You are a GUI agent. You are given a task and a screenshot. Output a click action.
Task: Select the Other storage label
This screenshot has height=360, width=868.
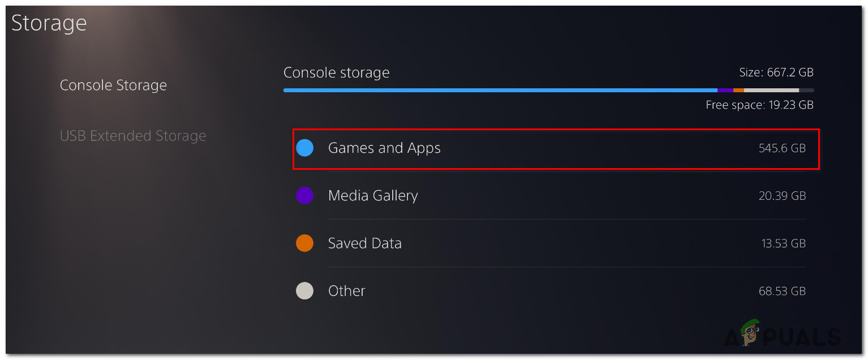[347, 291]
